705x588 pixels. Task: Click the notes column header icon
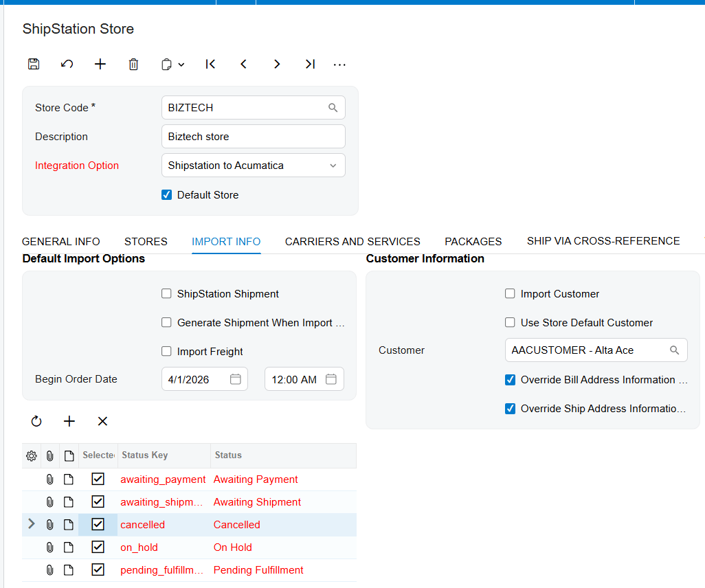click(x=69, y=456)
